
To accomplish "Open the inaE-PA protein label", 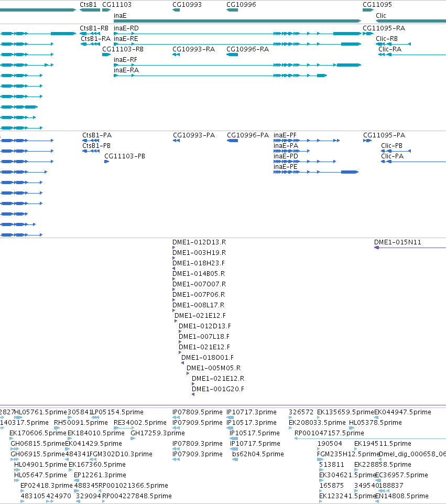I will click(286, 146).
